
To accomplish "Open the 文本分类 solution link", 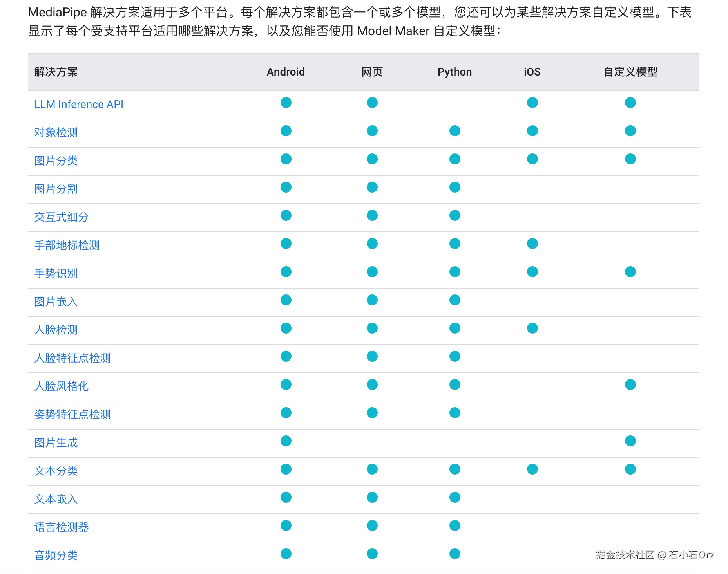I will click(56, 471).
